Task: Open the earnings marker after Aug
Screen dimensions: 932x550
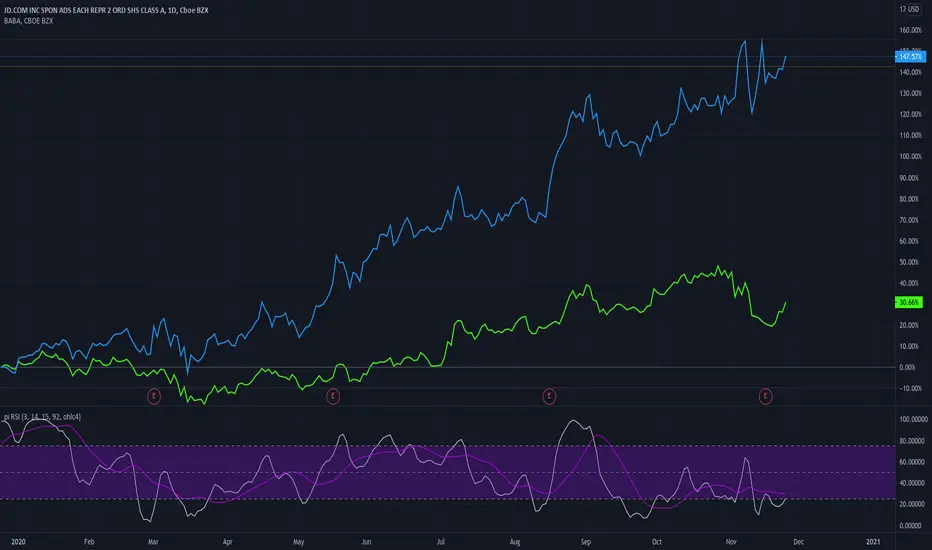Action: pos(549,396)
